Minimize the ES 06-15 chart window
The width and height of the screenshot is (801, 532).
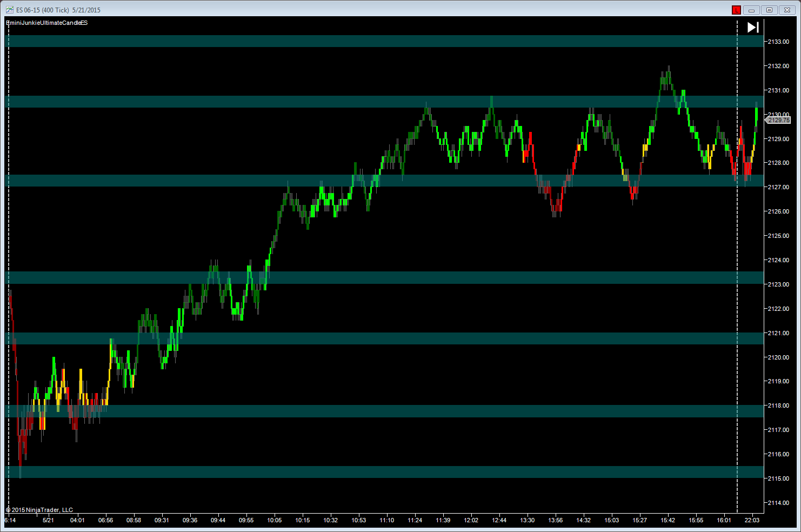(751, 10)
